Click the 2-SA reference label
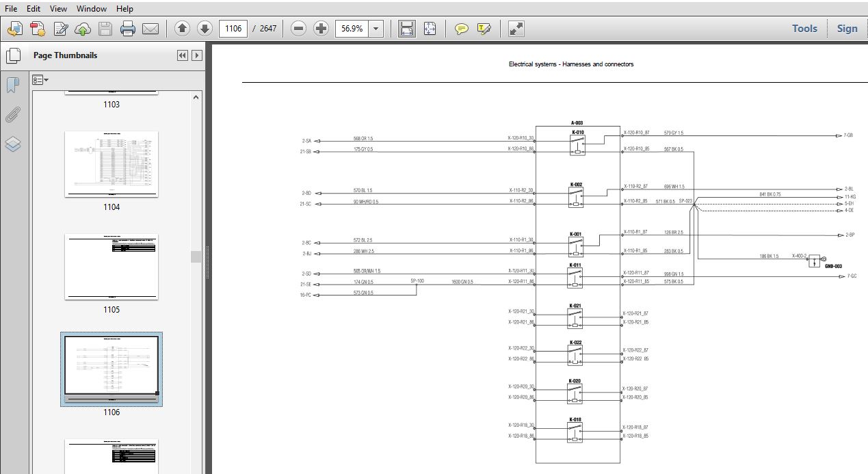Viewport: 868px width, 474px height. coord(307,141)
